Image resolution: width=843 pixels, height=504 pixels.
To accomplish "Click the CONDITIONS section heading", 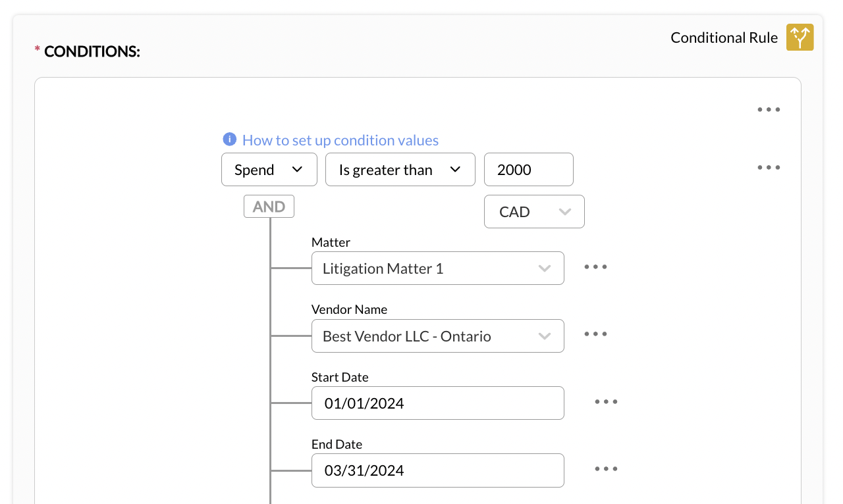I will pyautogui.click(x=92, y=51).
